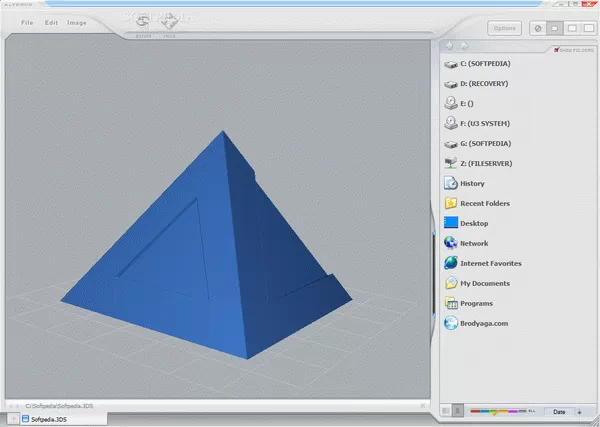Open the Date sort dropdown
Screen dimensions: 600x427
coord(558,411)
